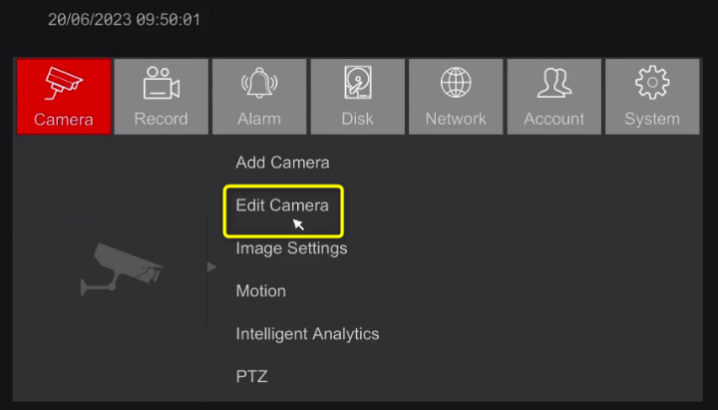The height and width of the screenshot is (410, 718).
Task: Click the date and time display
Action: (123, 20)
